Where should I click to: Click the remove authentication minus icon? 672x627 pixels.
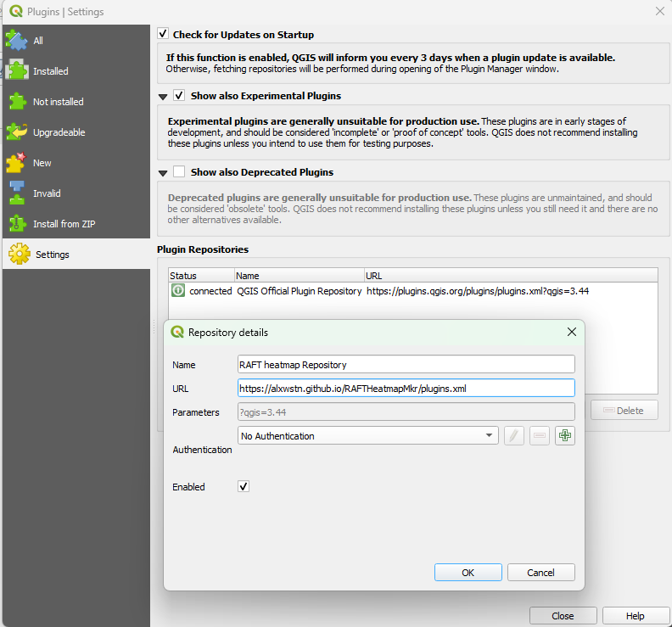coord(540,436)
